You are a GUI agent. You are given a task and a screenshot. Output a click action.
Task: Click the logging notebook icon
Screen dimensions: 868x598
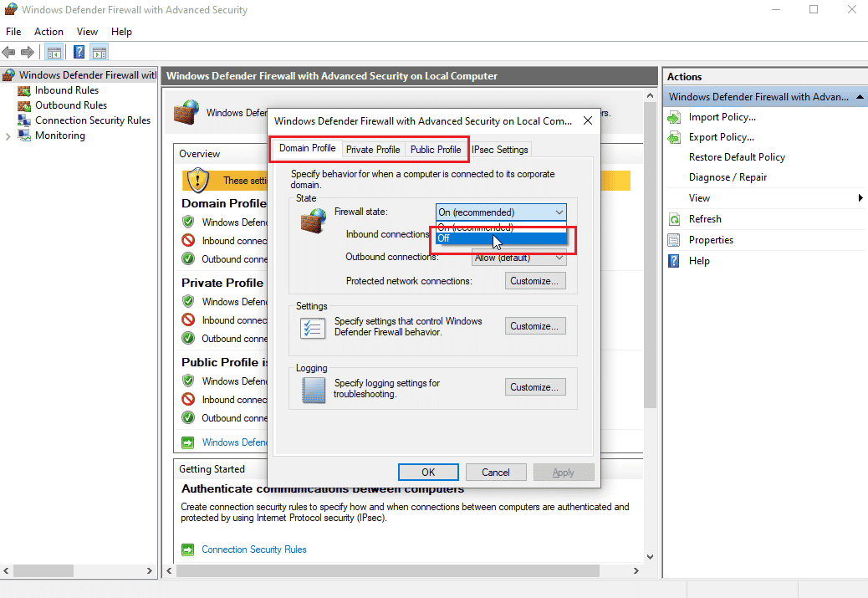tap(314, 390)
